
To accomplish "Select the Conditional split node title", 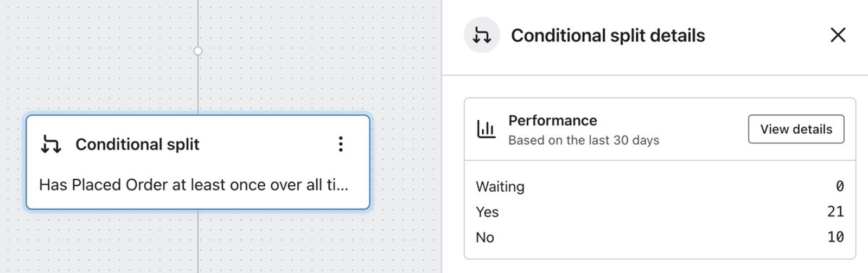I will (137, 144).
